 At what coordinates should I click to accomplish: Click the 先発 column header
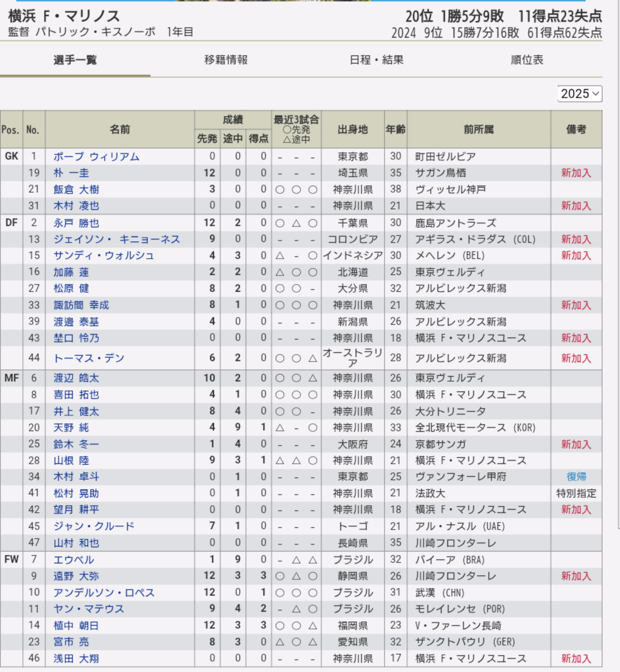[207, 139]
